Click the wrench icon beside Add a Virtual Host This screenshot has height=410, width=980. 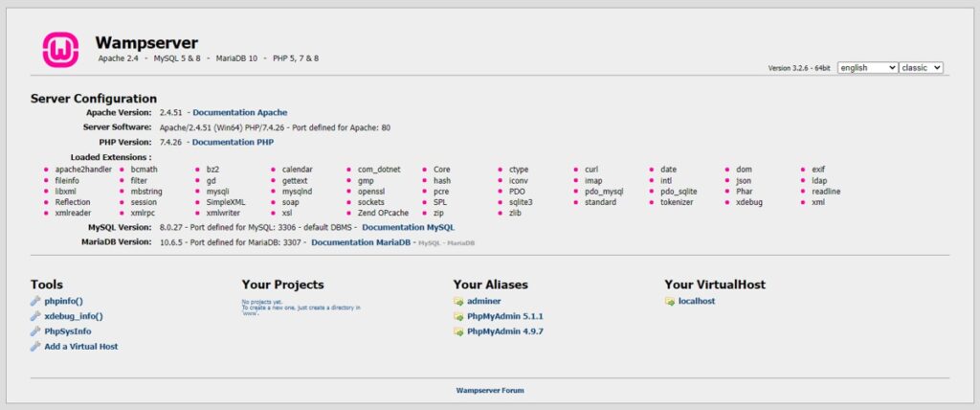[35, 346]
